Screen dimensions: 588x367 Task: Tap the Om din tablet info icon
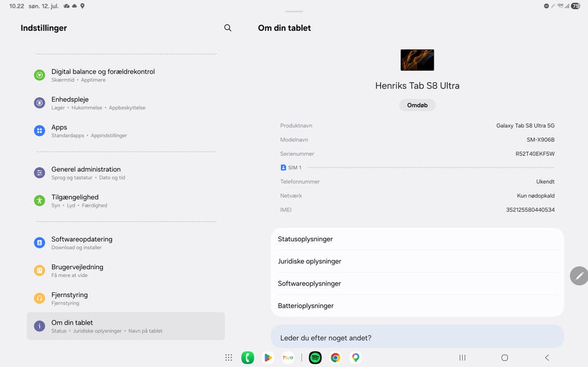coord(39,326)
